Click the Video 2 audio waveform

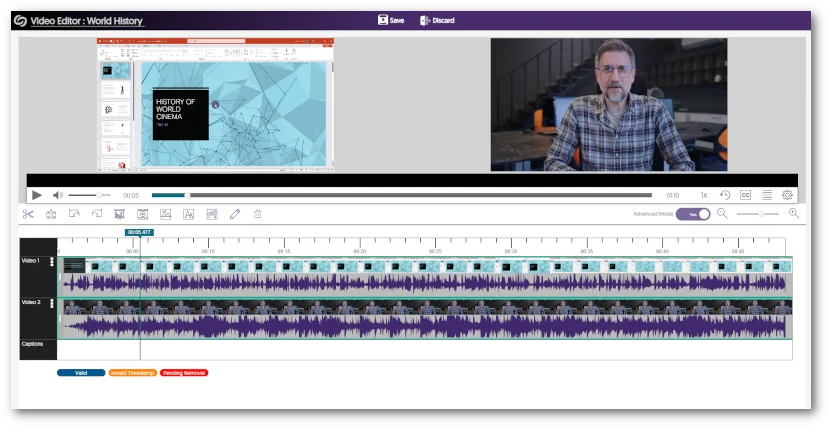(425, 326)
